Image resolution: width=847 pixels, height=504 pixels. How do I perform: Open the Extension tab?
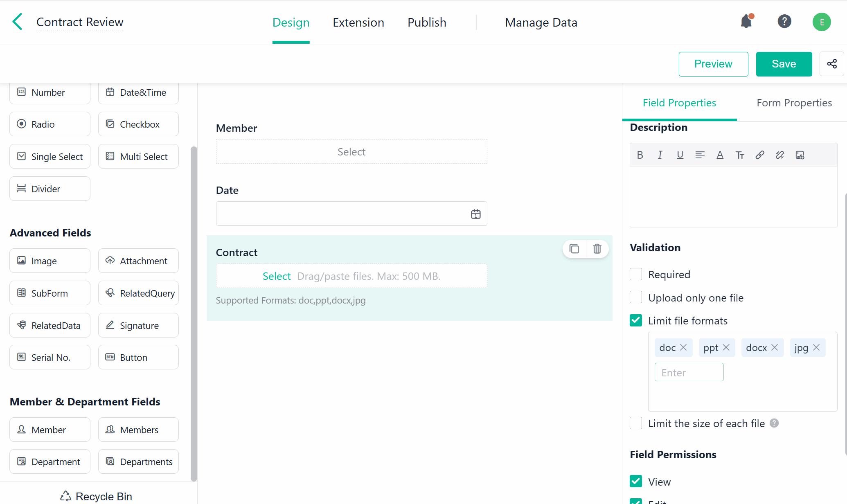coord(358,22)
